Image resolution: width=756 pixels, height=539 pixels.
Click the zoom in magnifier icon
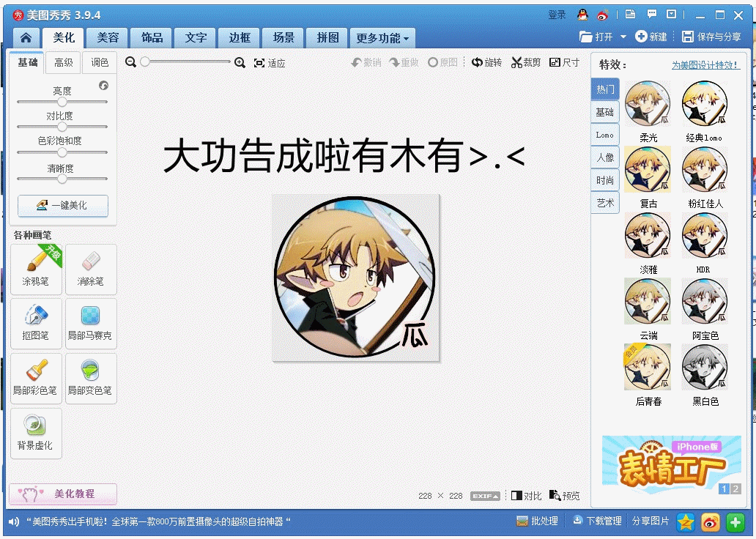tap(240, 62)
